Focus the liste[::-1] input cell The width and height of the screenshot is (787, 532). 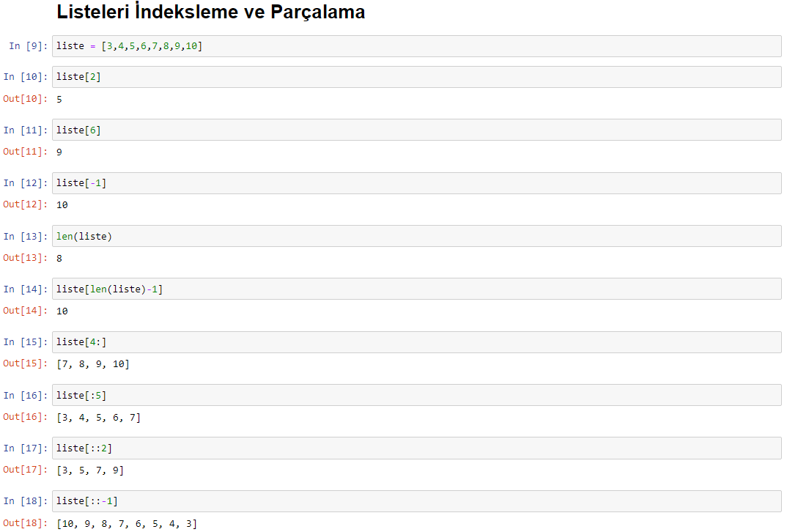[x=417, y=501]
